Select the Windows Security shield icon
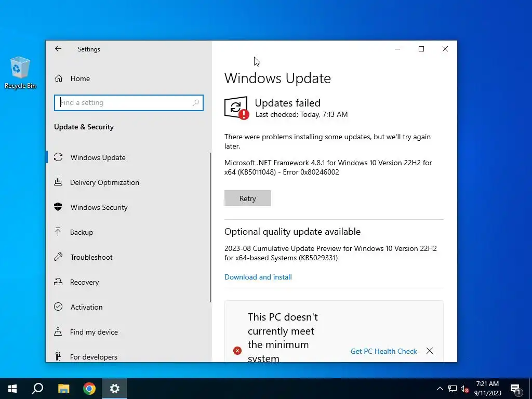This screenshot has width=532, height=399. (x=58, y=207)
